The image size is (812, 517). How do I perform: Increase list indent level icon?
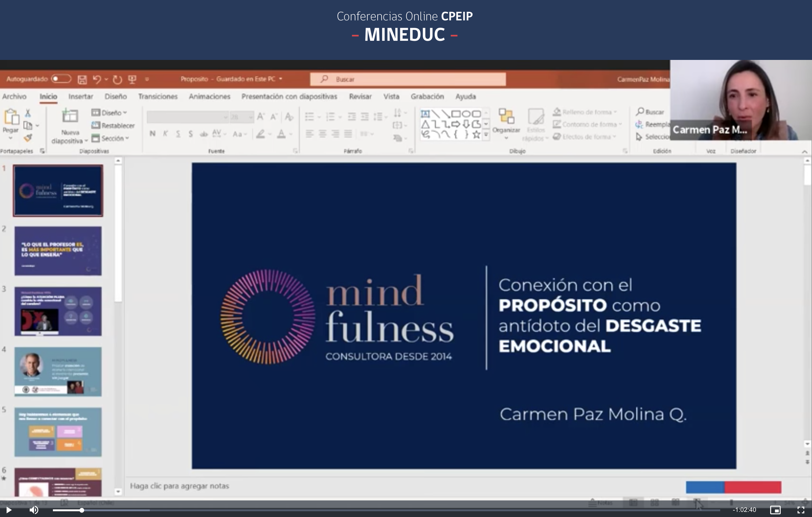point(365,117)
